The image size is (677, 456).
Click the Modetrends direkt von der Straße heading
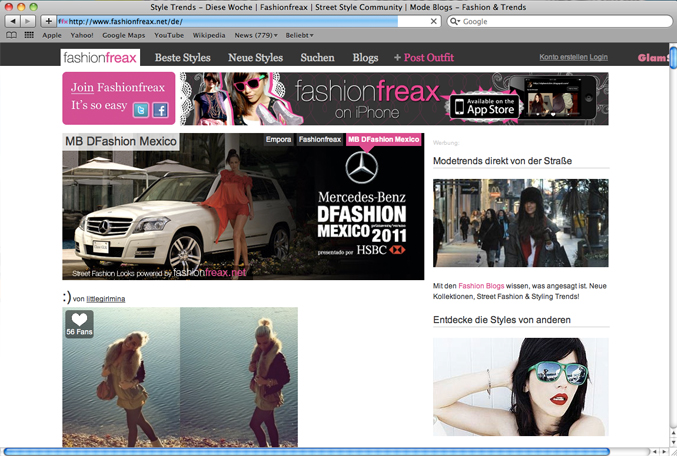pyautogui.click(x=502, y=161)
